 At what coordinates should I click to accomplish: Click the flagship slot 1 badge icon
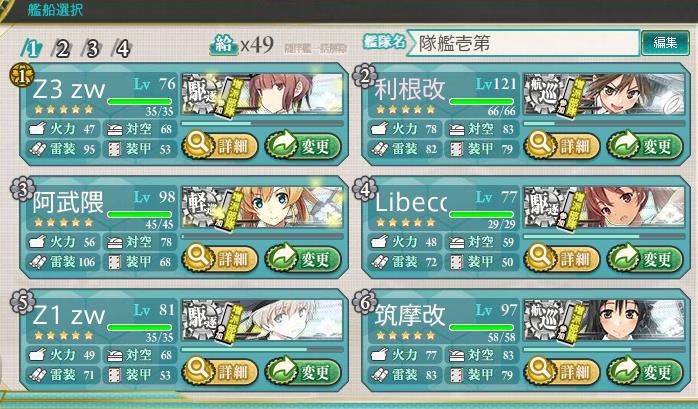point(22,75)
